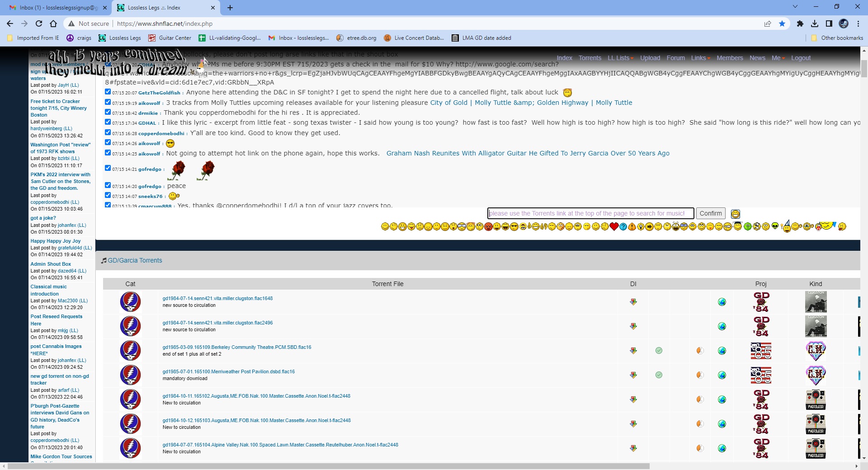Open the smiley picker next to Confirm
The width and height of the screenshot is (868, 470).
[736, 214]
